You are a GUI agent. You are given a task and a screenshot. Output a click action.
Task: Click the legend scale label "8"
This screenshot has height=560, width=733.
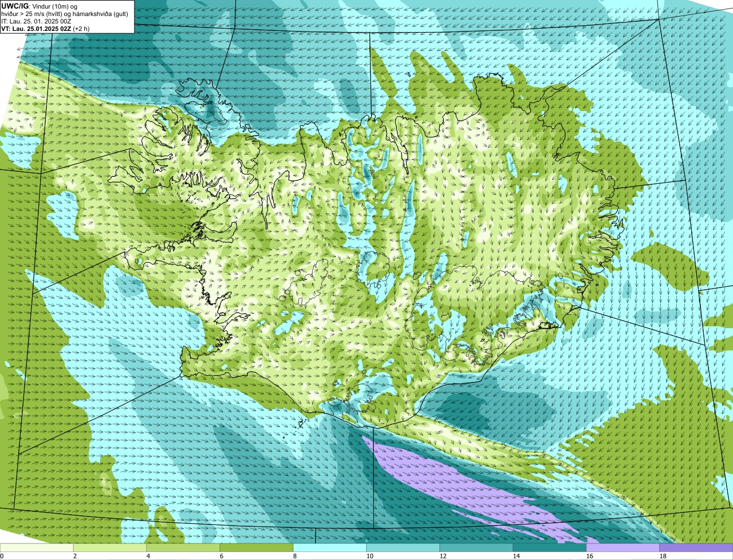coord(295,556)
